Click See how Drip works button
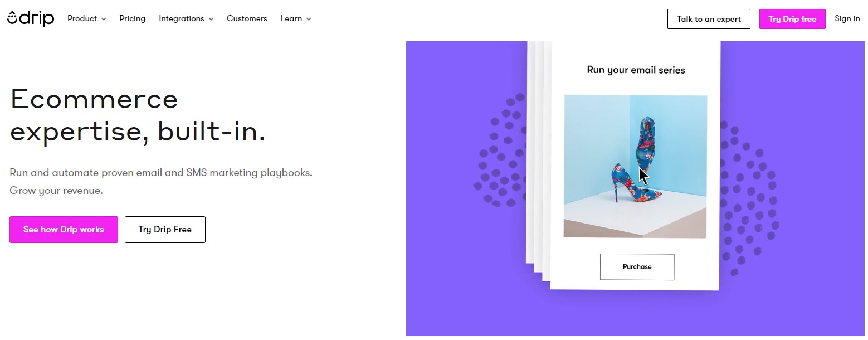Viewport: 868px width, 340px height. (64, 230)
